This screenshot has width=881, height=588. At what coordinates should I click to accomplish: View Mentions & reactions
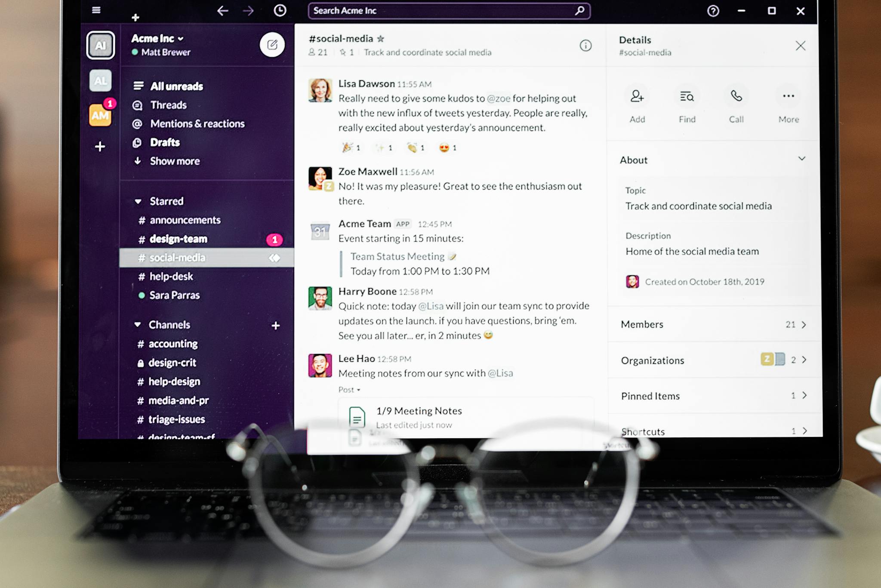tap(197, 123)
